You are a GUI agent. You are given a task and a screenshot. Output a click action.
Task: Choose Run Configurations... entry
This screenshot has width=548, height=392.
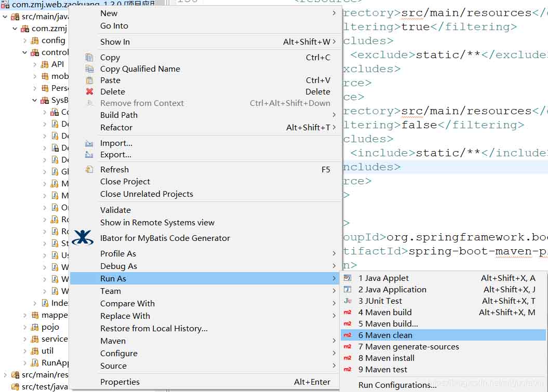[397, 385]
